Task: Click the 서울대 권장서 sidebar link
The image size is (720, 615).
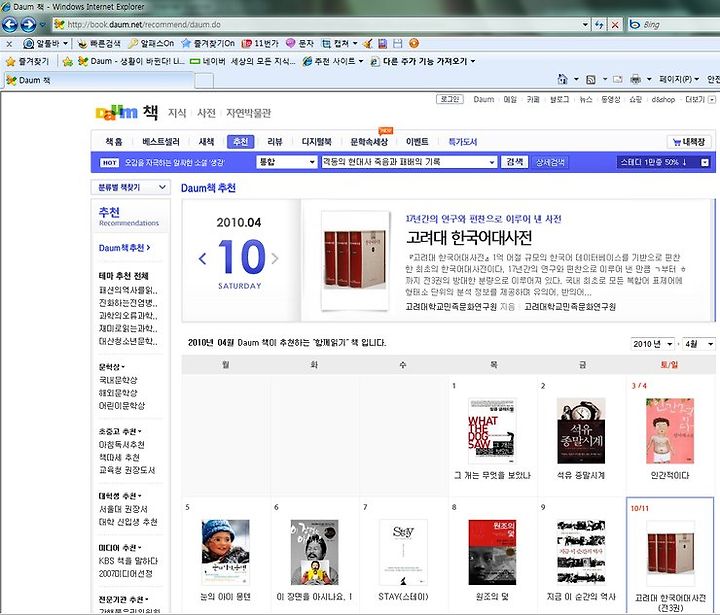Action: tap(123, 509)
